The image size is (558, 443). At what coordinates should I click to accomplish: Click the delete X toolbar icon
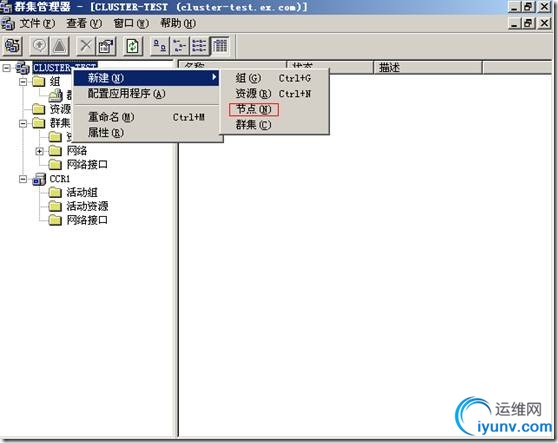pos(86,46)
